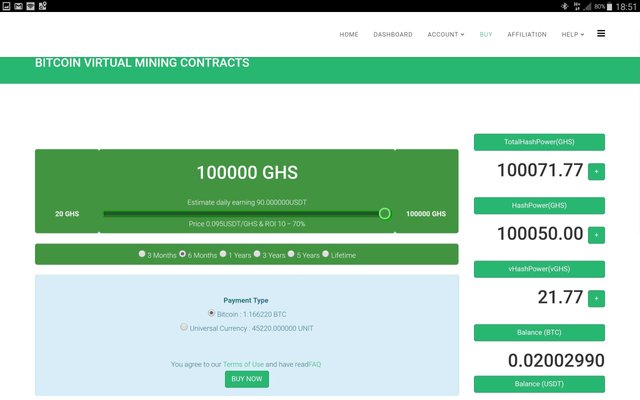Screen dimensions: 640x400
Task: Open the Terms of Use link
Action: 243,364
